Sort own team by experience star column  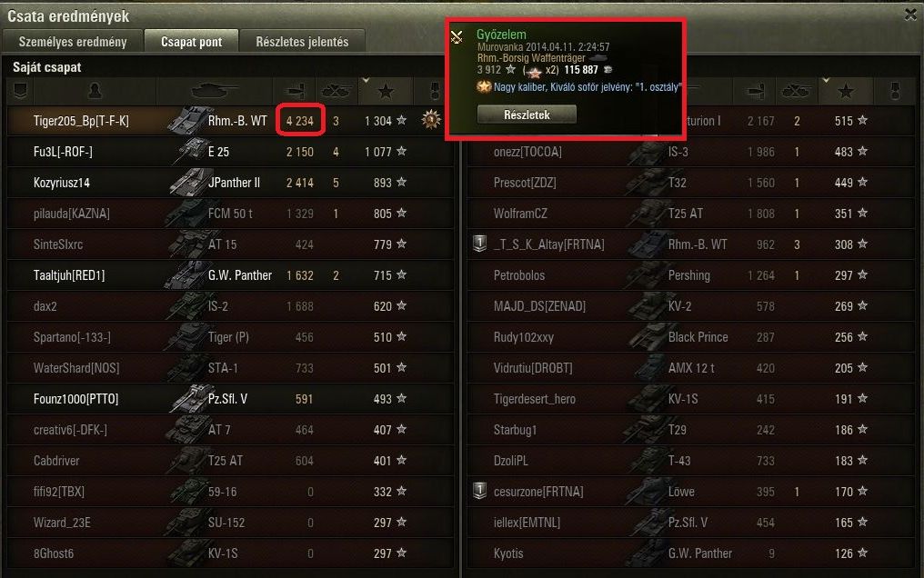click(386, 91)
